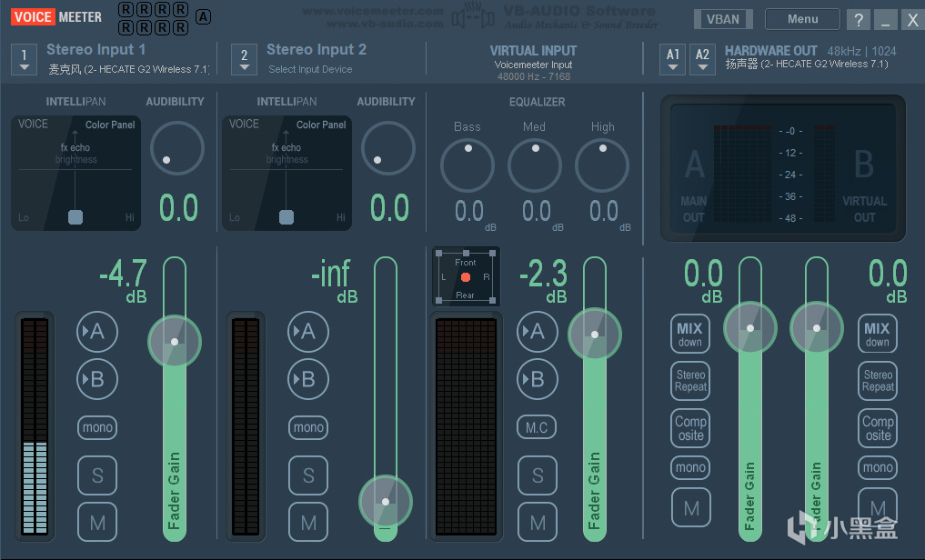
Task: Click bus A fader gain knob
Action: coord(749,328)
